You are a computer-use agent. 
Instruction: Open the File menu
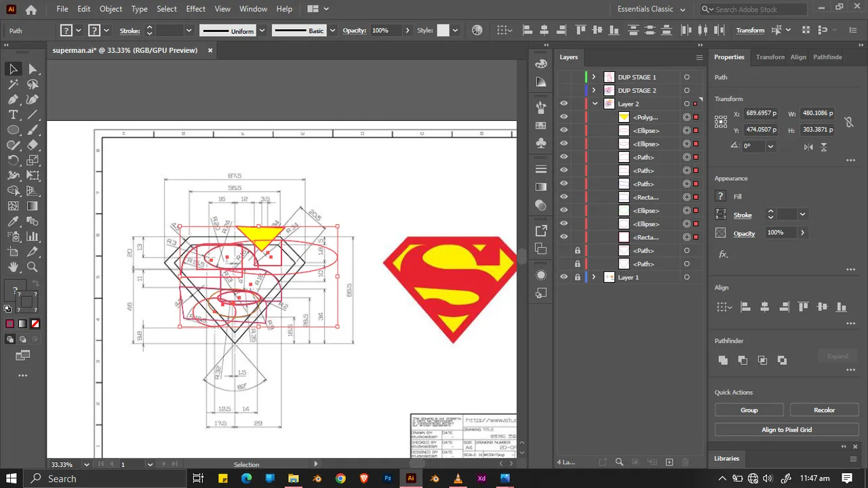tap(62, 9)
